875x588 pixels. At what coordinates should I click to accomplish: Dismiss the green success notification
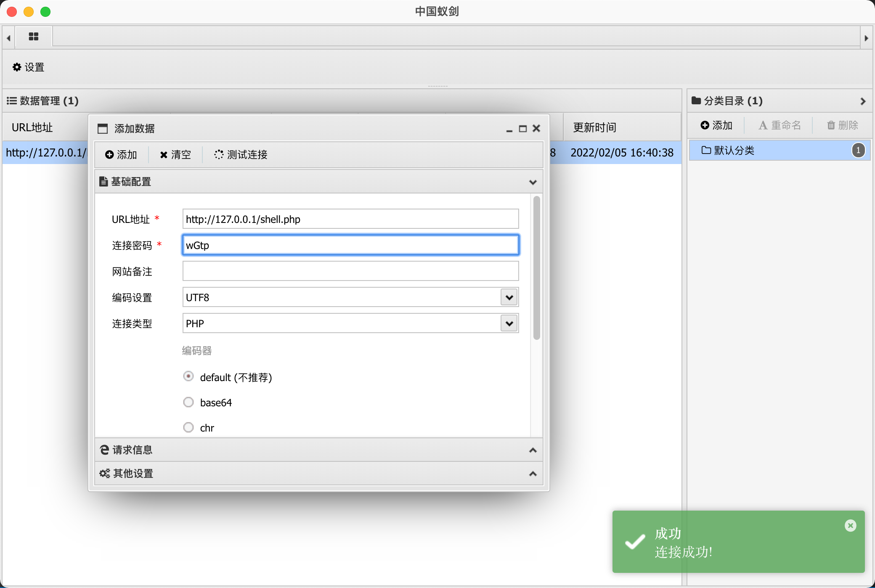850,525
